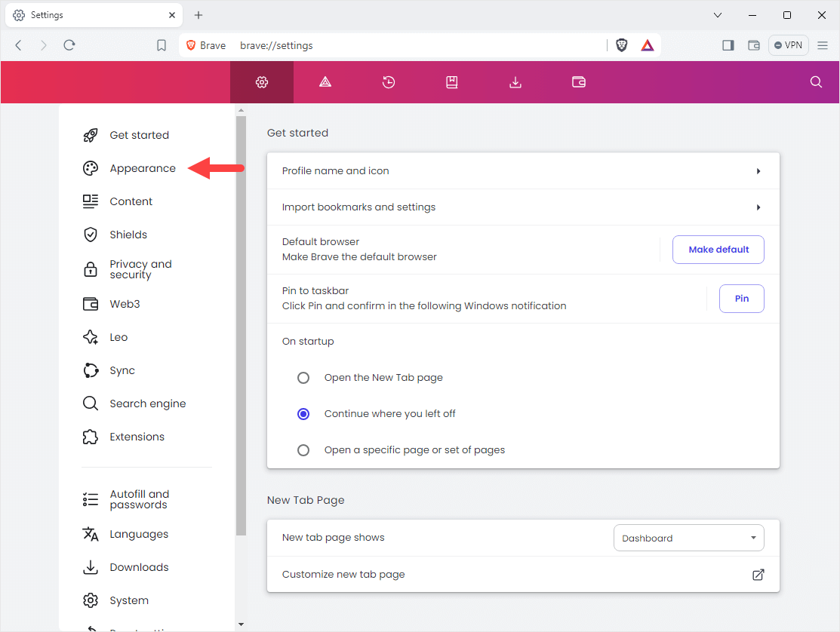Viewport: 840px width, 632px height.
Task: Click the Make default button
Action: pos(718,250)
